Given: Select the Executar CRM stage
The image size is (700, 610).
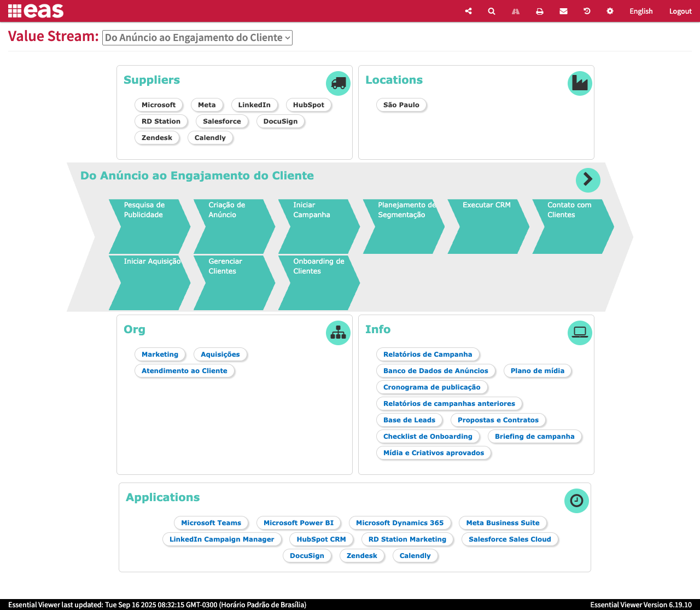Looking at the screenshot, I should tap(488, 226).
